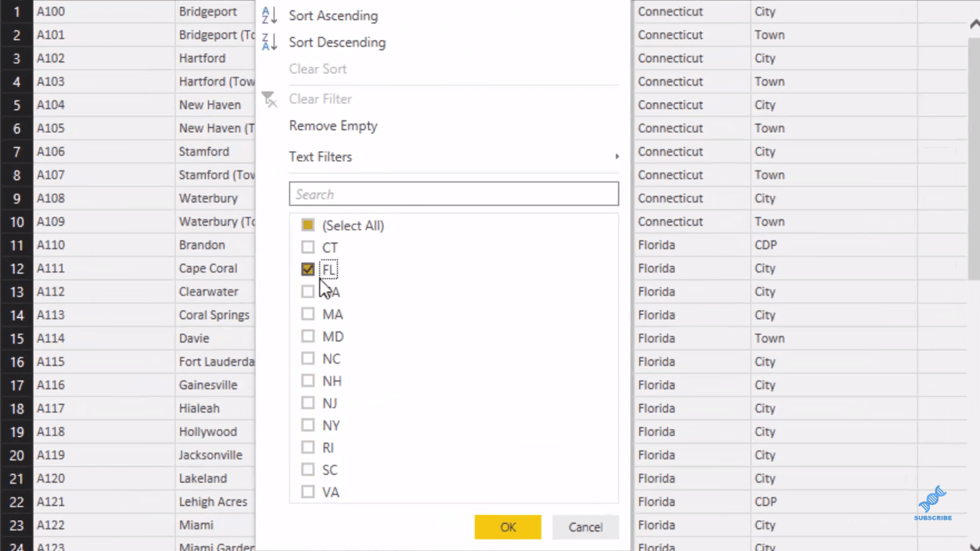Click the Miami cell in row 23
Viewport: 980px width, 551px height.
point(216,525)
